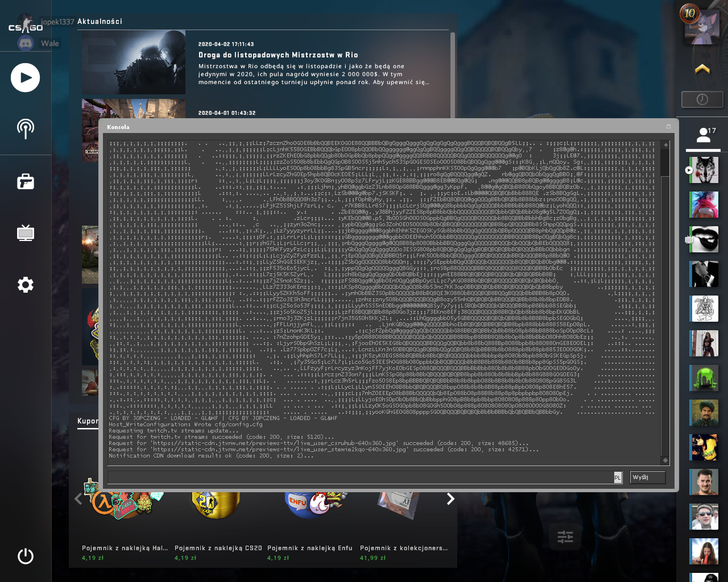
Task: Click the console scrollbar up arrow
Action: point(665,145)
